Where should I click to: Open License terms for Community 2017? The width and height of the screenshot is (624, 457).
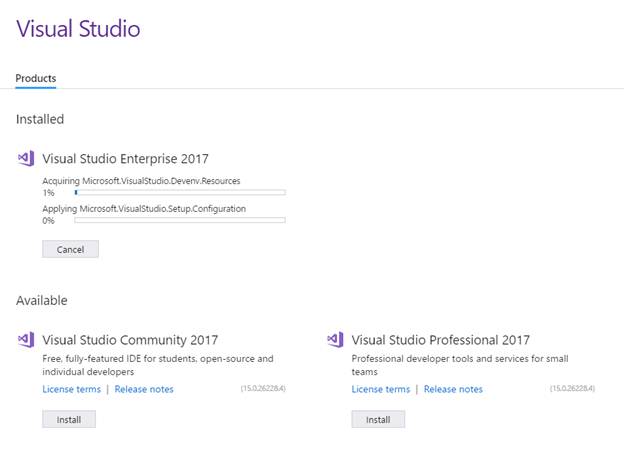click(x=71, y=389)
